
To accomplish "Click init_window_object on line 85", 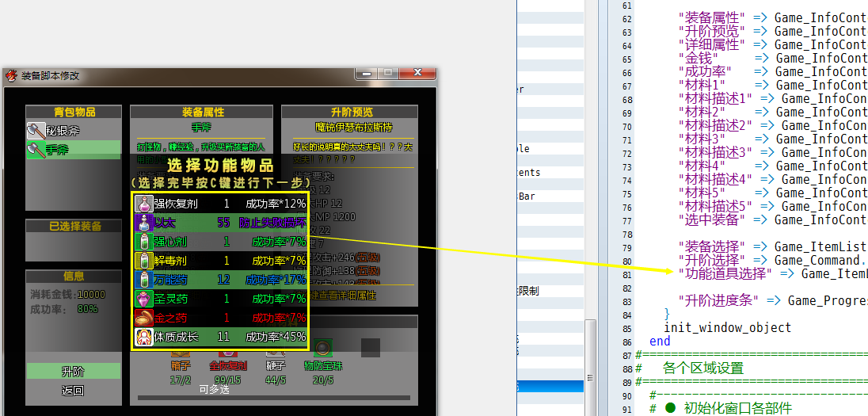I will click(x=727, y=327).
